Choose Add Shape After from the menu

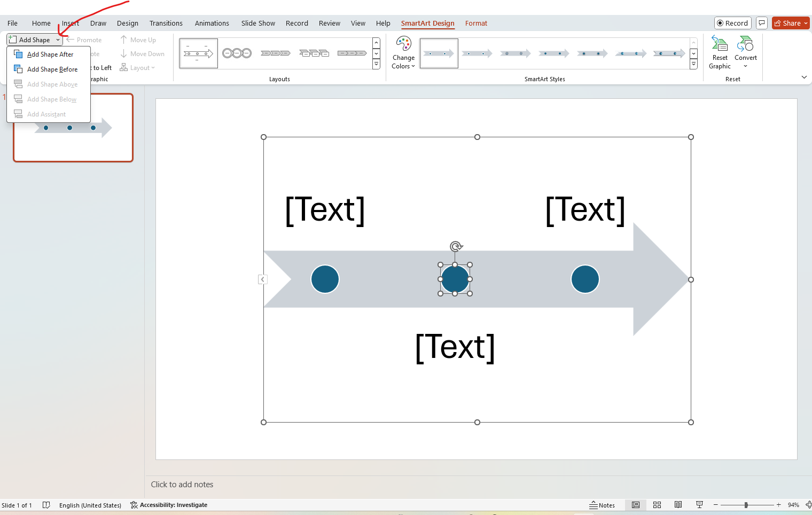click(x=50, y=54)
